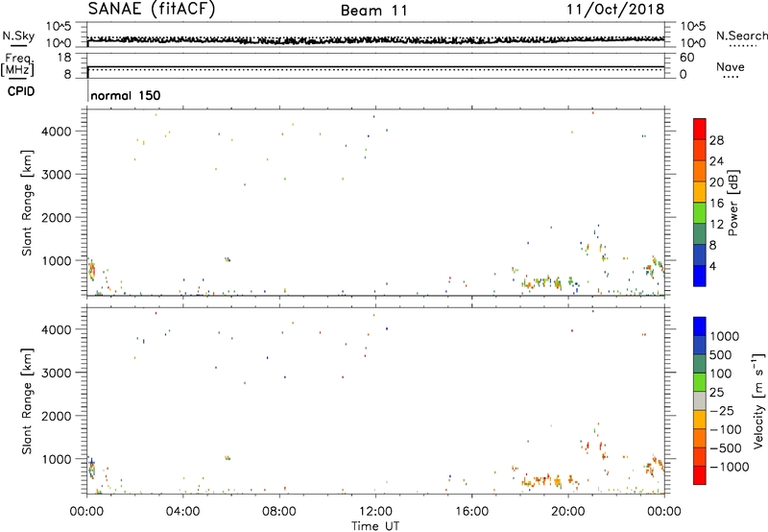
Task: Click the 20:00 time tick label
Action: tap(567, 512)
